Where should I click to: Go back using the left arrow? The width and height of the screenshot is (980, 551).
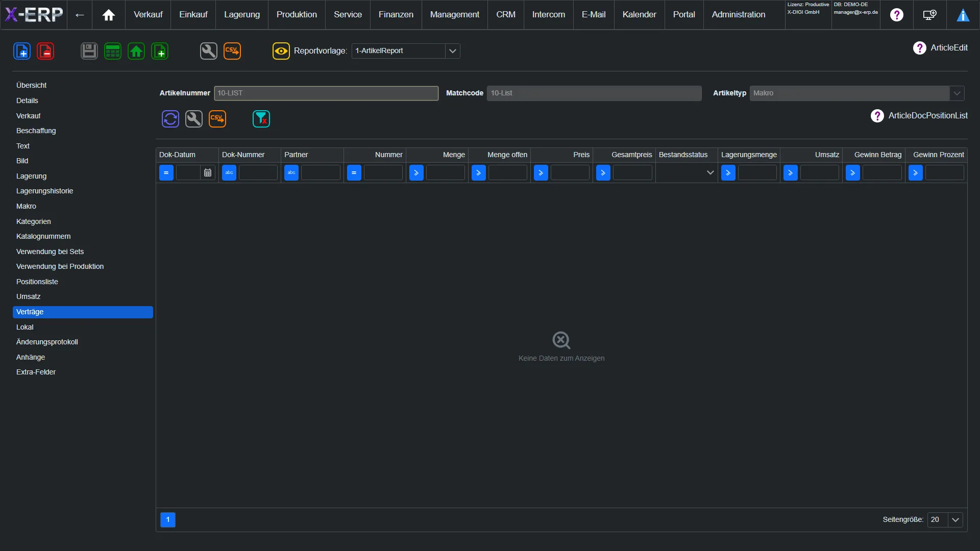[x=80, y=15]
